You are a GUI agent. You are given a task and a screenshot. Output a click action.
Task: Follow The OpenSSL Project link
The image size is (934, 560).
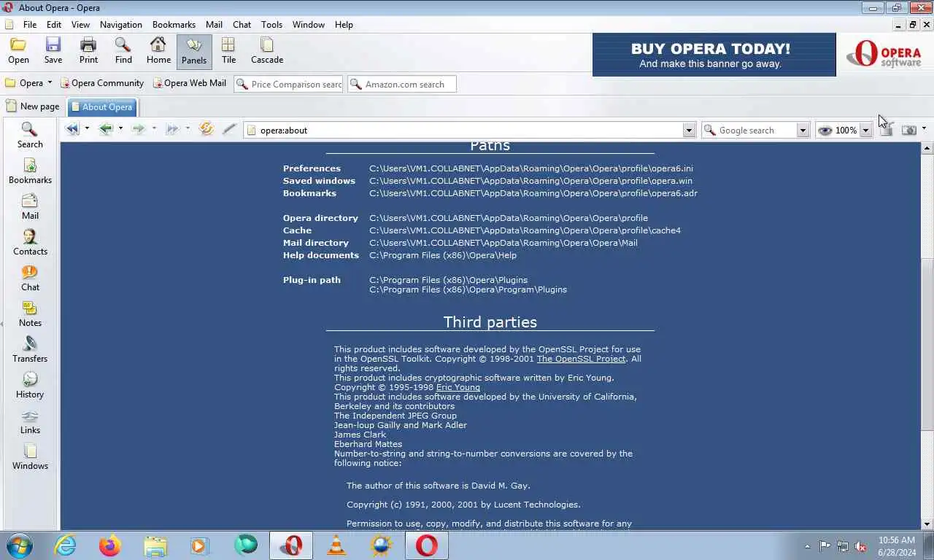(581, 359)
